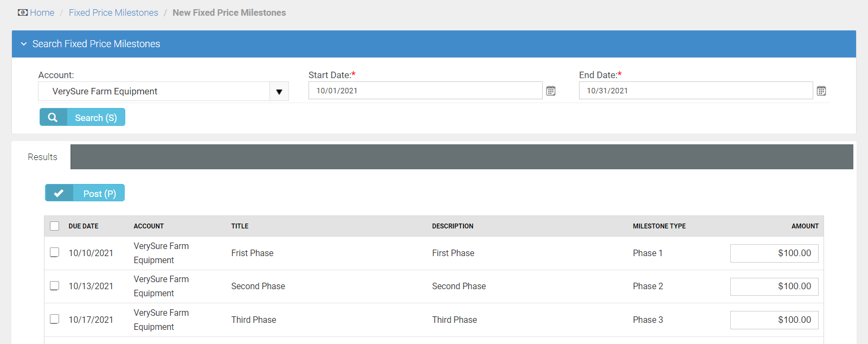Viewport: 868px width, 344px height.
Task: Go to Fixed Price Milestones breadcrumb
Action: point(113,12)
